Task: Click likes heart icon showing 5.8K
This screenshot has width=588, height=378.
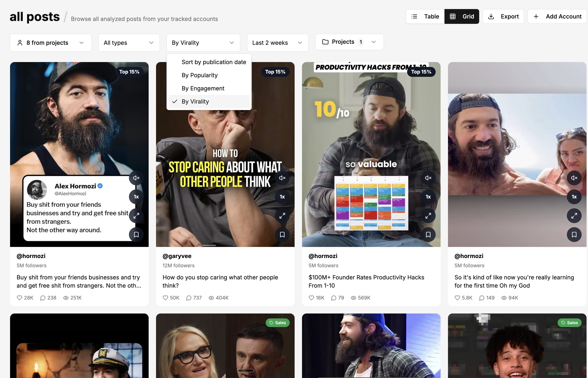Action: tap(457, 298)
